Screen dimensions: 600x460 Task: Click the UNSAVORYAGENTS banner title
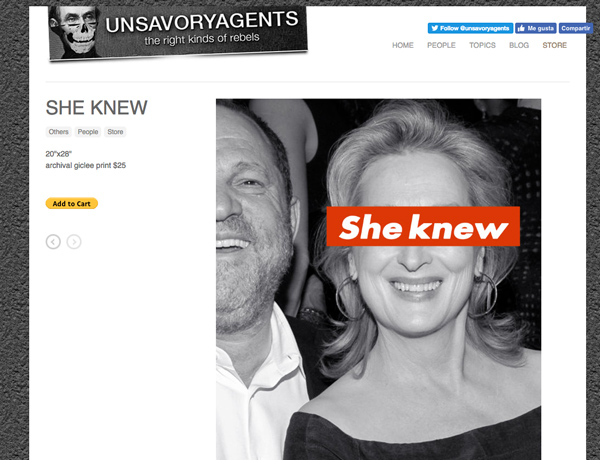[202, 22]
